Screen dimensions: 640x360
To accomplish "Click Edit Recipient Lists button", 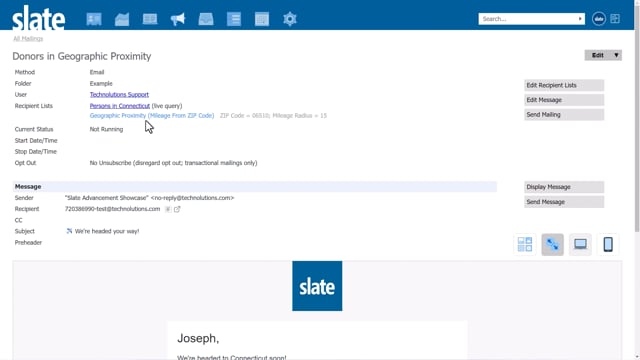I will [x=564, y=85].
